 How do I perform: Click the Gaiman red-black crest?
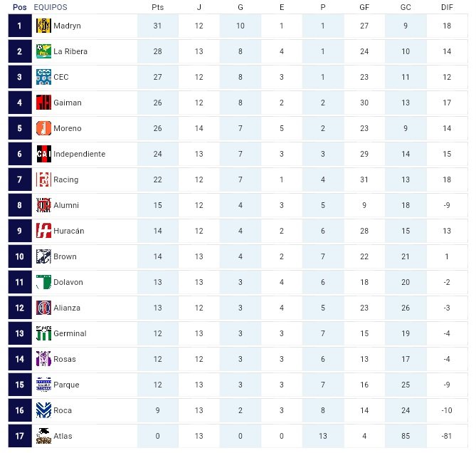[43, 103]
